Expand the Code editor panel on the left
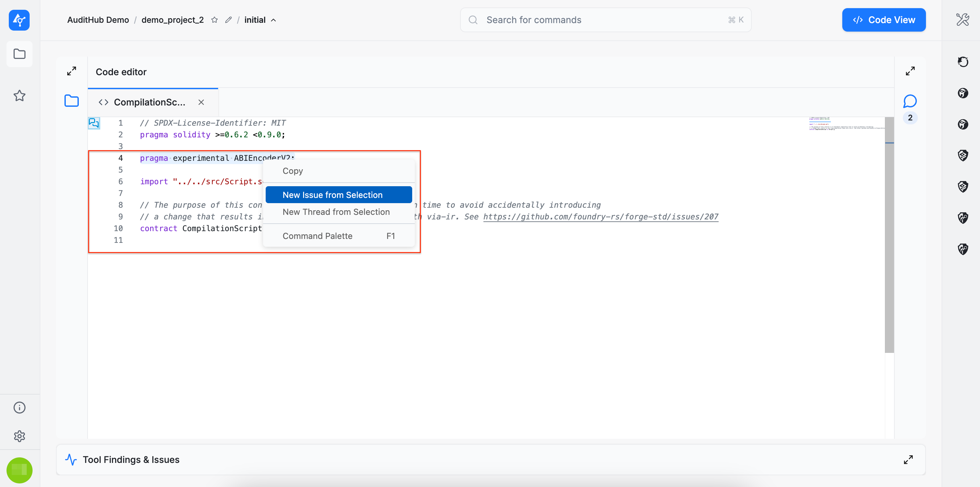This screenshot has height=487, width=980. click(x=72, y=71)
